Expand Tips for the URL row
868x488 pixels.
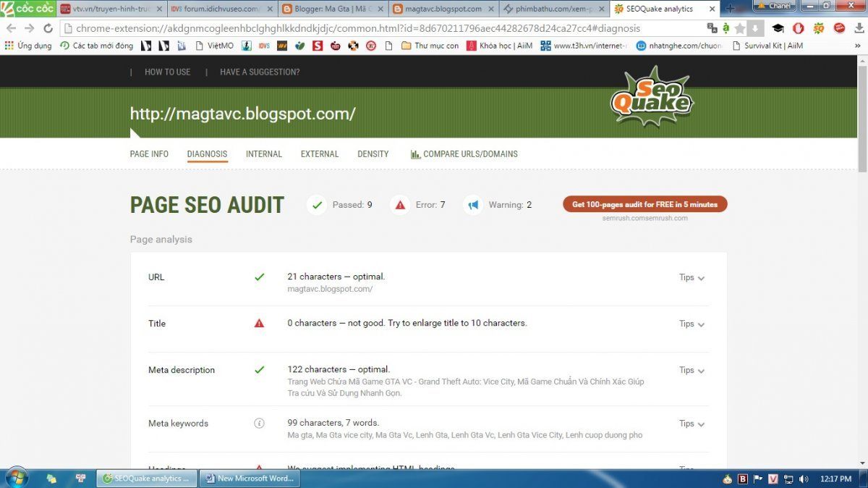pyautogui.click(x=692, y=277)
